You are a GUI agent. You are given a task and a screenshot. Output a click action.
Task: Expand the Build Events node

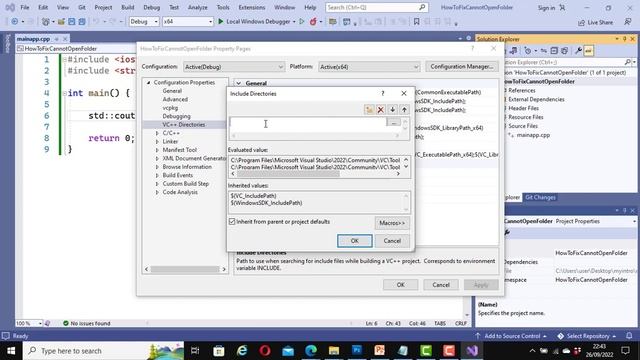pyautogui.click(x=157, y=175)
